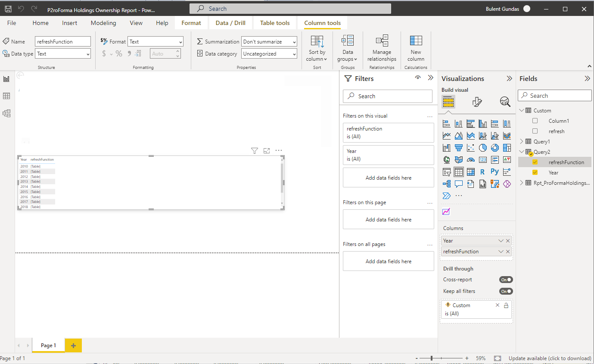Click the Save icon in title bar
Screen dimensions: 594x364
8,9
